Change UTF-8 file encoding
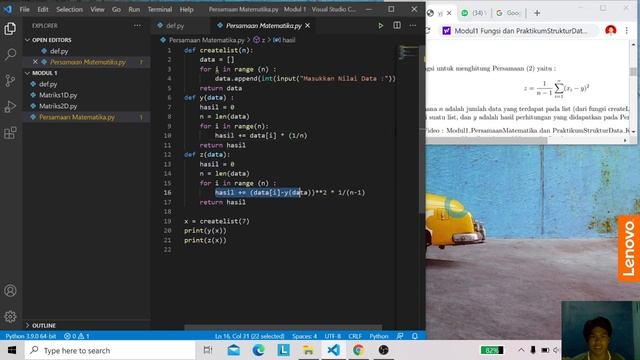640x360 pixels. [x=333, y=336]
